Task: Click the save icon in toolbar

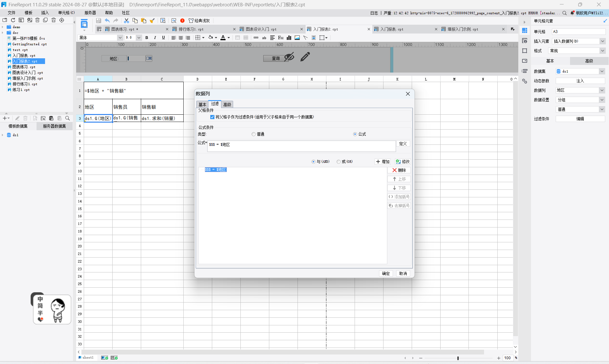Action: (x=99, y=21)
